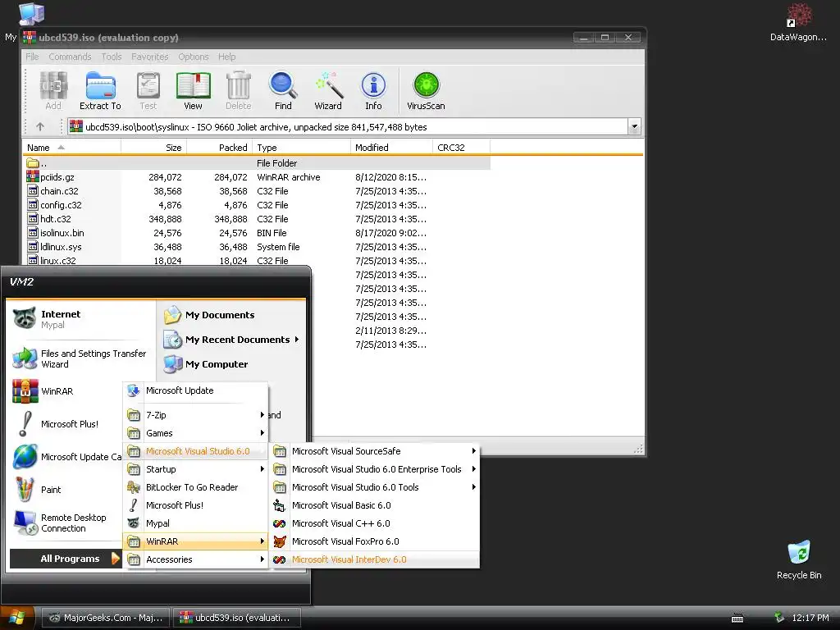This screenshot has width=840, height=630.
Task: Open DataWagon desktop shortcut
Action: [x=798, y=22]
